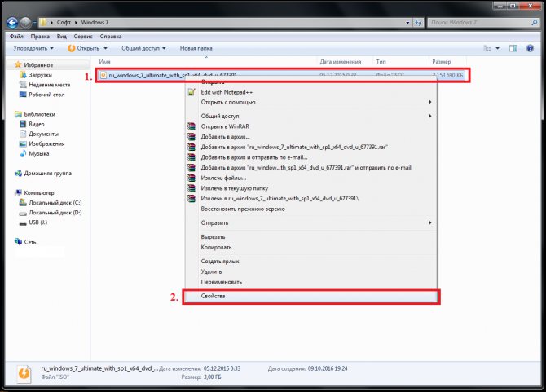This screenshot has height=392, width=546.
Task: Click the ISO file icon in details pane
Action: tap(24, 373)
